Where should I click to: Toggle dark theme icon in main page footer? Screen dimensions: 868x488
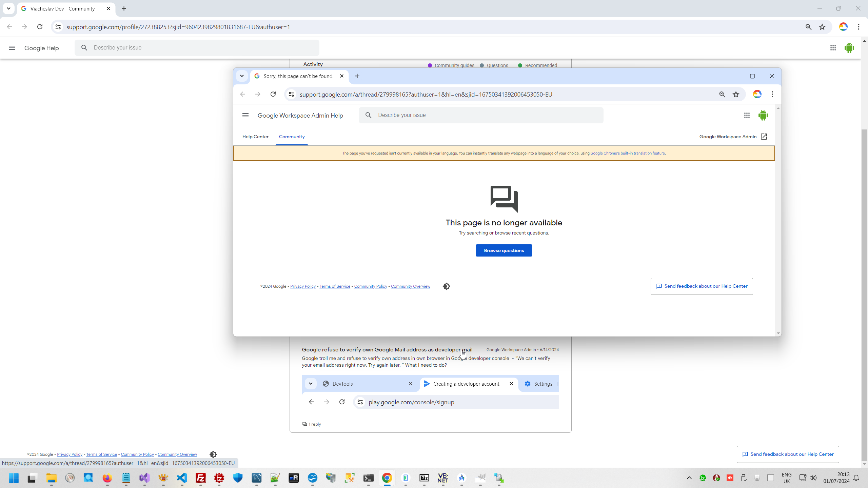click(213, 454)
